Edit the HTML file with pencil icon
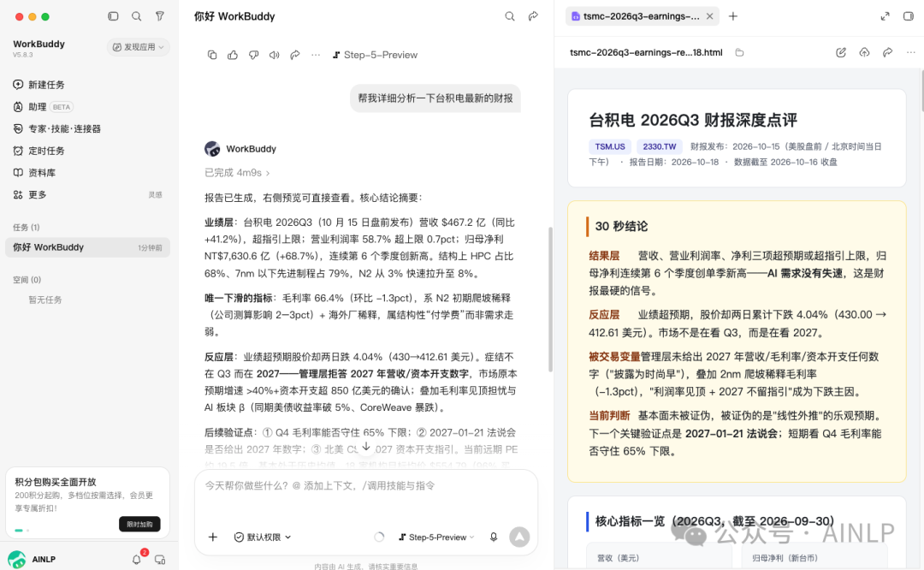924x570 pixels. pyautogui.click(x=841, y=52)
